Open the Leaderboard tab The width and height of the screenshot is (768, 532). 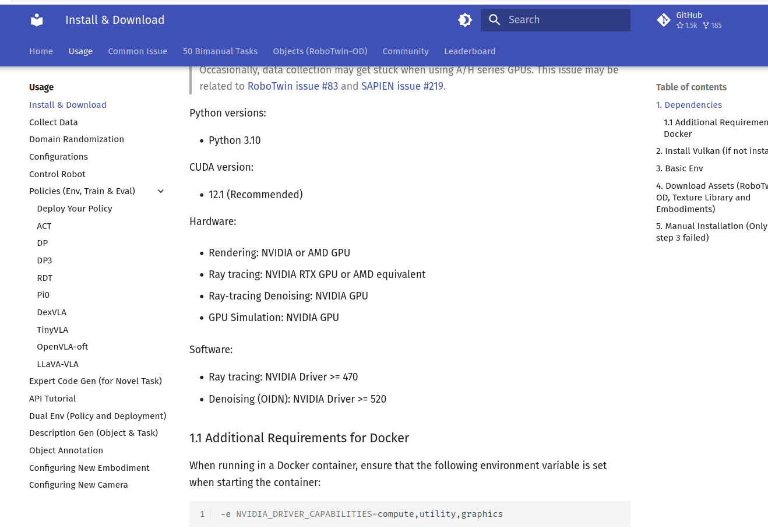(470, 51)
